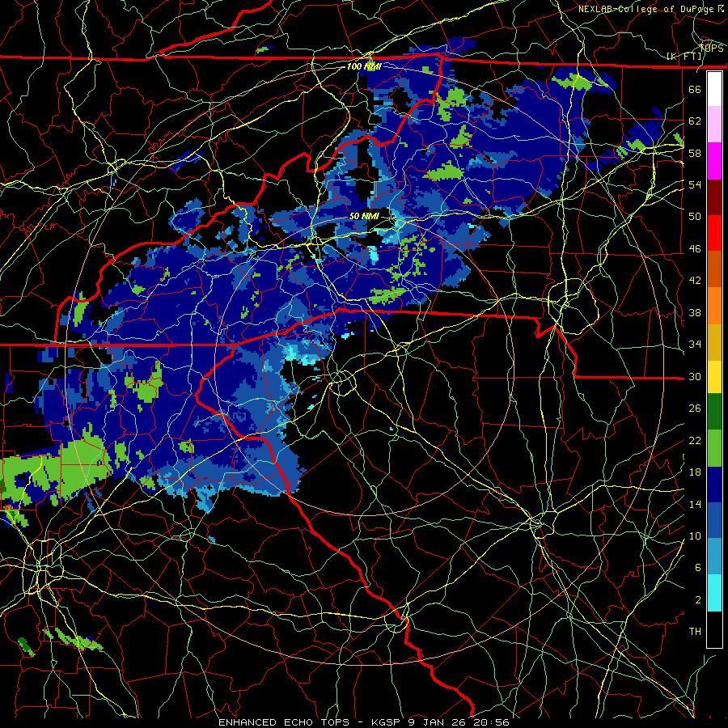Viewport: 728px width, 728px height.
Task: Click the 50 NMI range ring label
Action: (x=364, y=216)
